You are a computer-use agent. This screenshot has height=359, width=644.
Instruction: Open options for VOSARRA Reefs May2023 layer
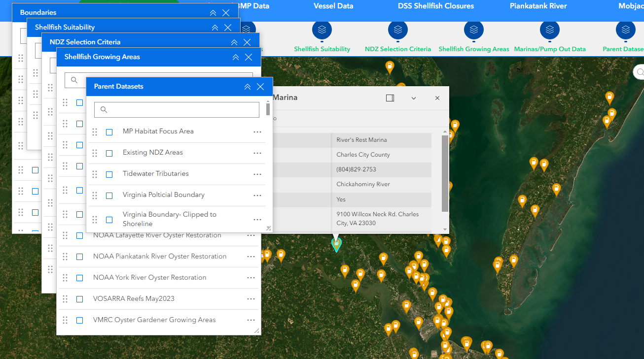point(250,299)
